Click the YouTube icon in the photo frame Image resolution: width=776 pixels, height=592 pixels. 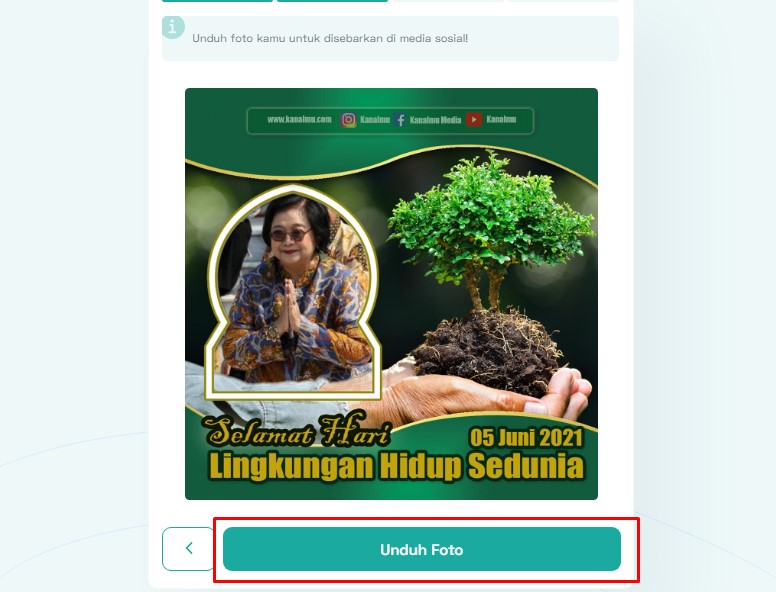[x=474, y=119]
